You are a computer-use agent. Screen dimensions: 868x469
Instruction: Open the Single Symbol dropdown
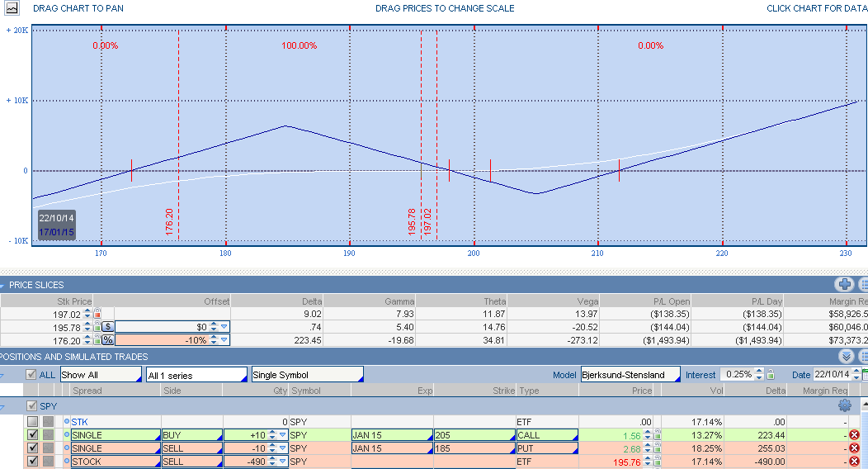(307, 375)
